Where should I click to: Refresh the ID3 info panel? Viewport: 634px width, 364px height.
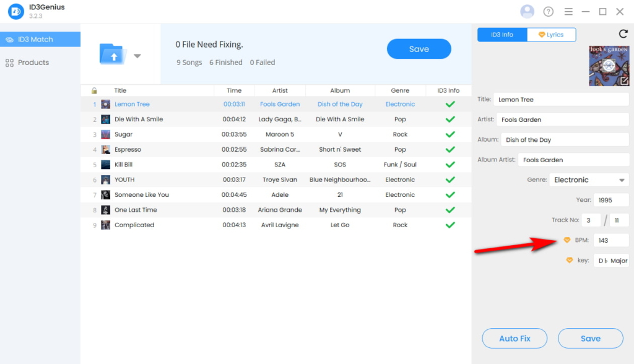pos(624,35)
